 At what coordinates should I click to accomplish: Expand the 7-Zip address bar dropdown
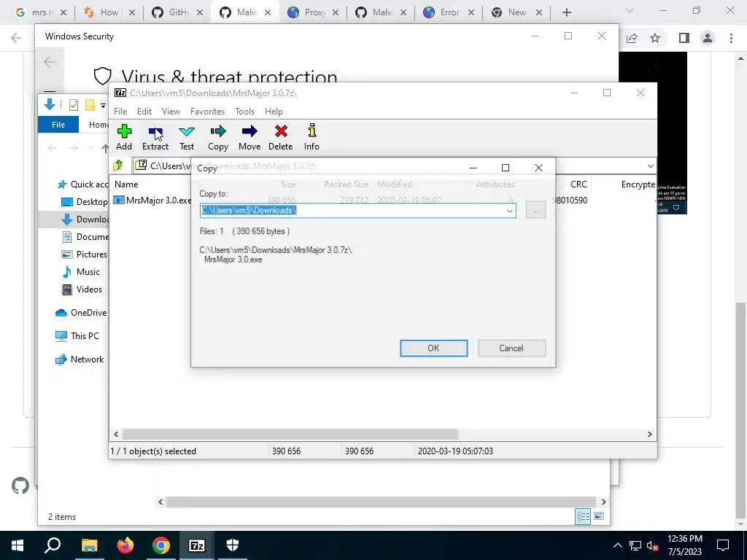(650, 166)
